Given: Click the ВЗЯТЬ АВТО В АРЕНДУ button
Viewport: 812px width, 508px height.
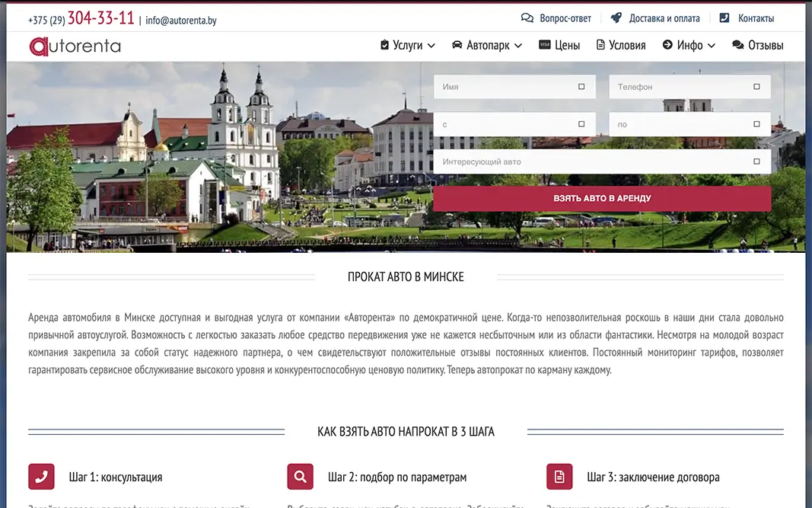Looking at the screenshot, I should pyautogui.click(x=602, y=198).
